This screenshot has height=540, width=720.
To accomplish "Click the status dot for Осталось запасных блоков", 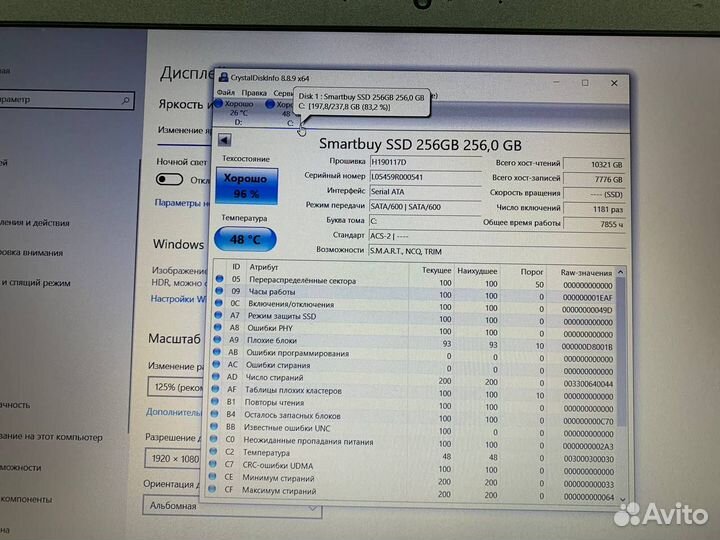I will click(214, 414).
